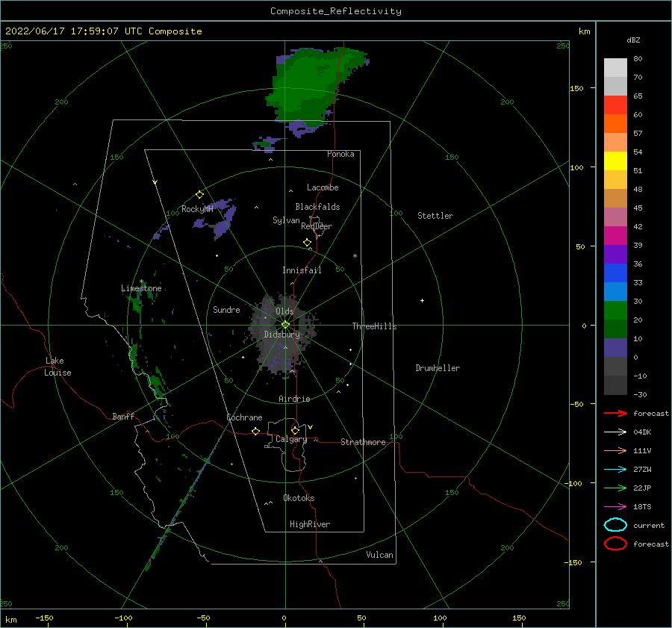
Task: Click the Banff label
Action: coord(123,416)
